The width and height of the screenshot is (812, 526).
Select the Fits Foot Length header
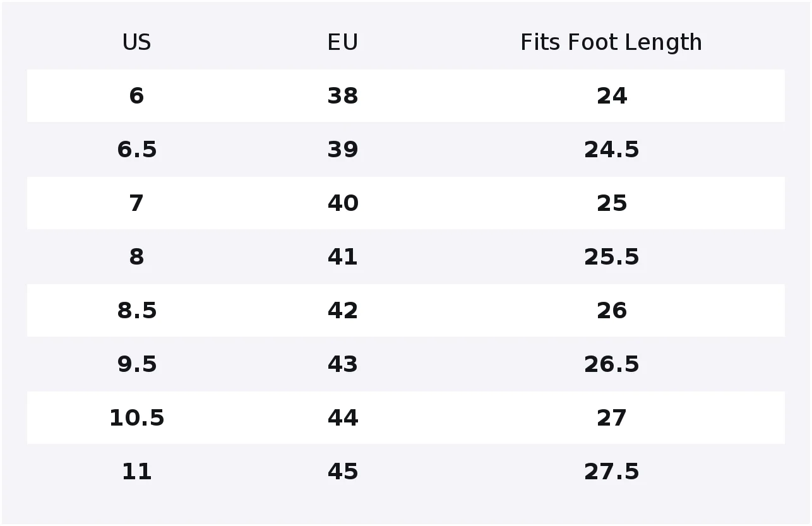611,42
